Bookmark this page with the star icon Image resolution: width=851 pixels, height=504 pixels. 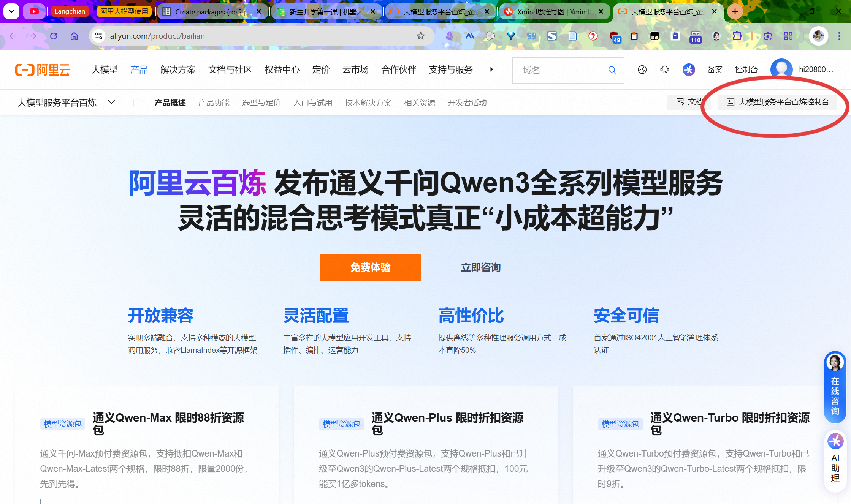click(420, 36)
